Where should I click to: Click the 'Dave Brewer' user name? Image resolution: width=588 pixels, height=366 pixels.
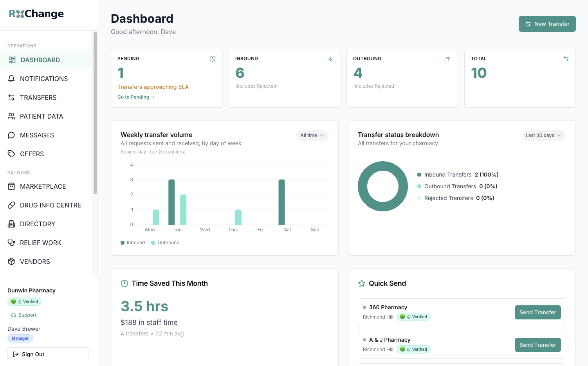pos(24,329)
